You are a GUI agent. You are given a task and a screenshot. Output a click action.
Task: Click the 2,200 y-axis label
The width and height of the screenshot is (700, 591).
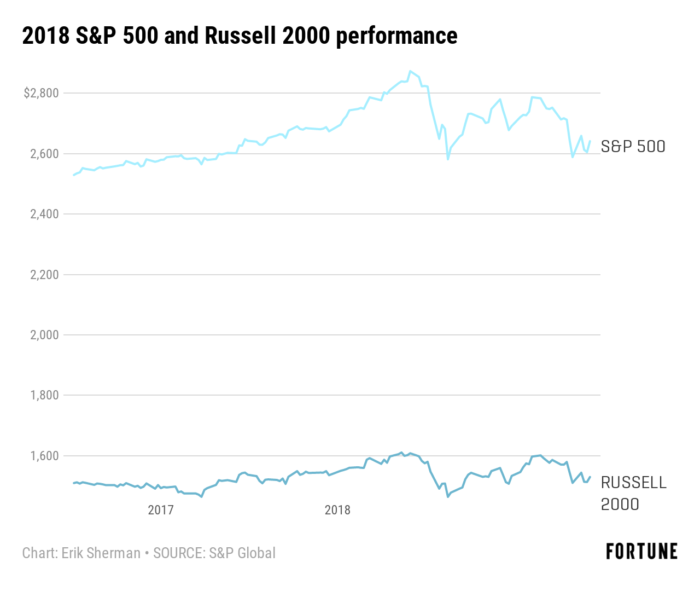click(x=44, y=275)
